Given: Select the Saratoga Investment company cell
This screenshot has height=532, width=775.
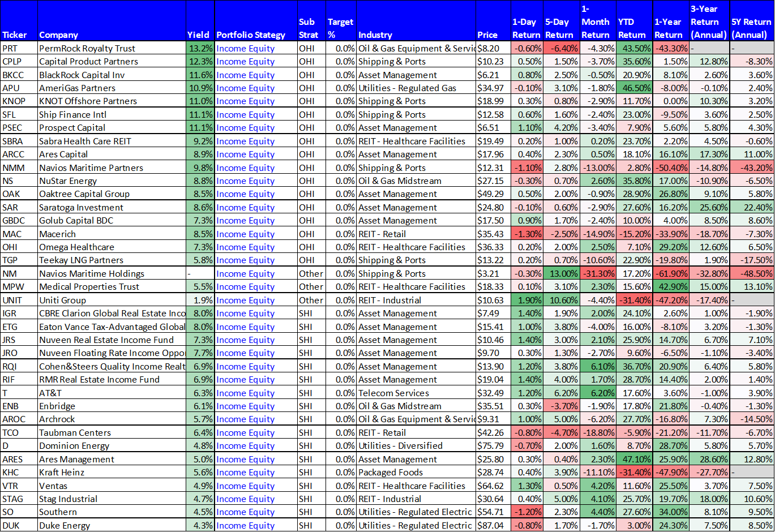Looking at the screenshot, I should pyautogui.click(x=112, y=207).
